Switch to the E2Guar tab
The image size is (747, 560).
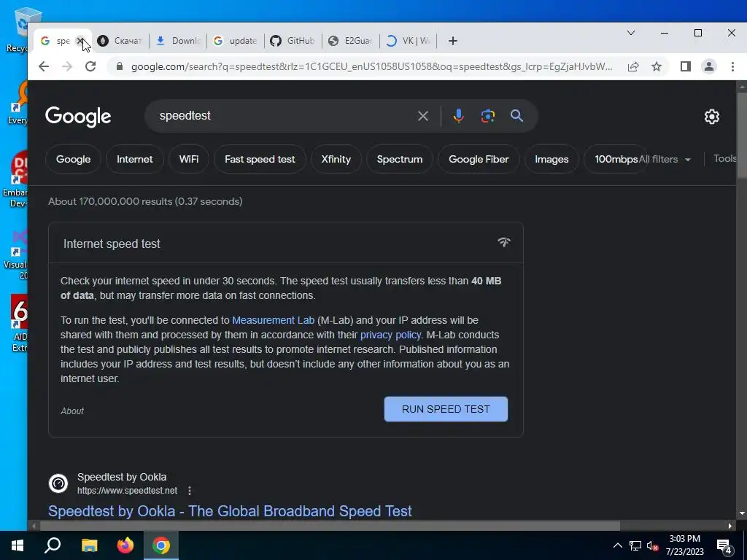[x=351, y=41]
